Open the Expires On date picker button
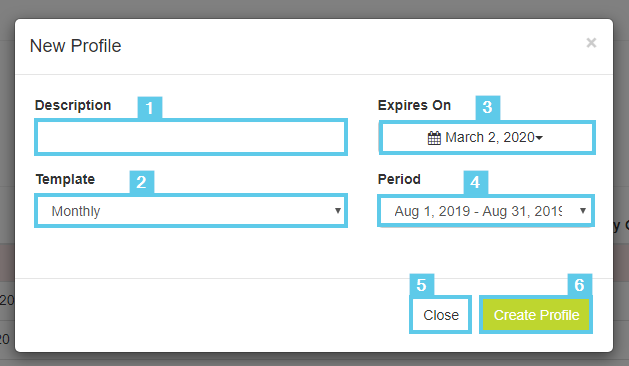 (x=487, y=137)
